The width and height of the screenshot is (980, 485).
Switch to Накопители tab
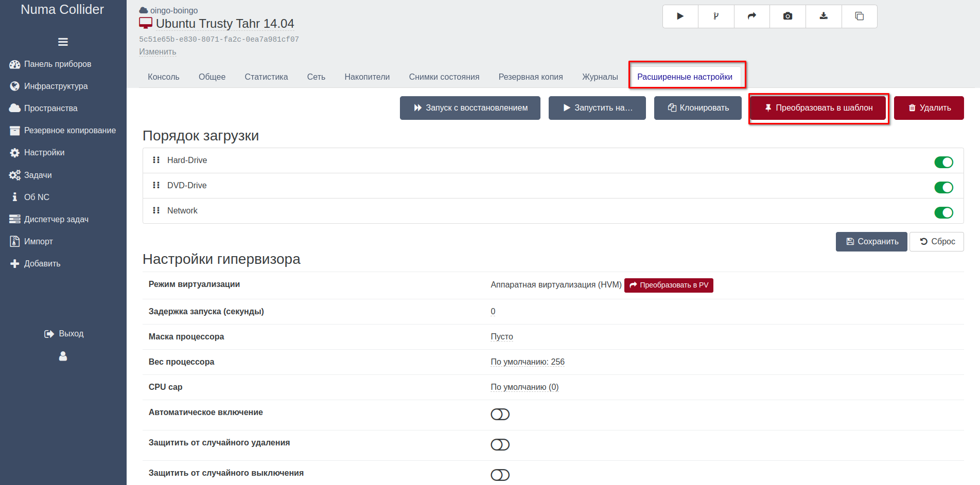click(x=367, y=77)
